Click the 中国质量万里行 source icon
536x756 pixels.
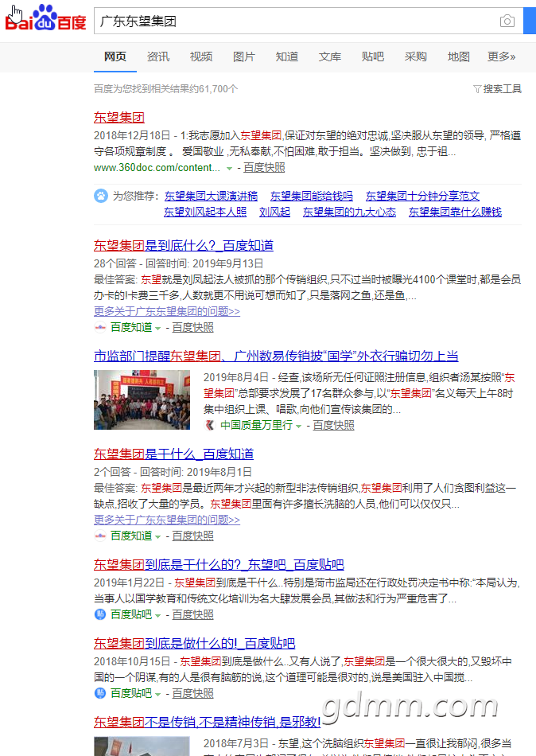pos(210,425)
